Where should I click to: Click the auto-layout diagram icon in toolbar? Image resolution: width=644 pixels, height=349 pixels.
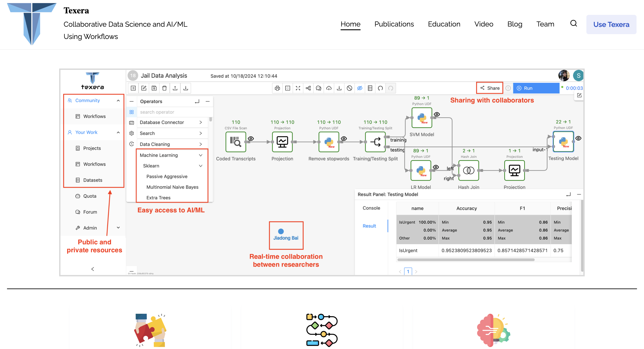308,88
